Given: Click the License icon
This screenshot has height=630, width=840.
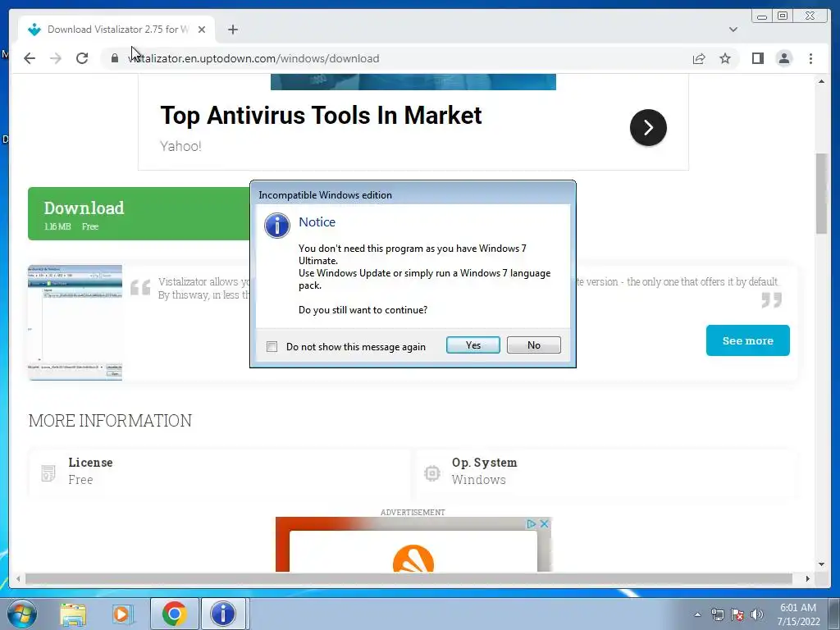Looking at the screenshot, I should point(48,473).
